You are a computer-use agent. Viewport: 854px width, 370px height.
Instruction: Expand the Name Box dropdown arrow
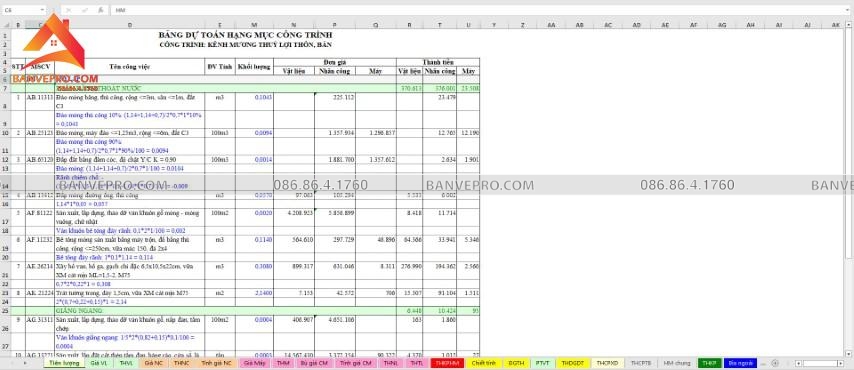42,10
